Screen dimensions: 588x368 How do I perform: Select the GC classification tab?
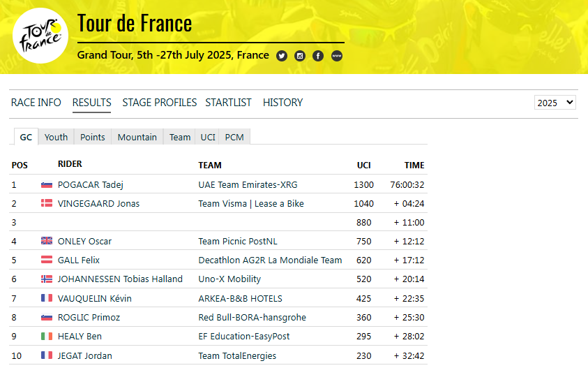pos(26,137)
